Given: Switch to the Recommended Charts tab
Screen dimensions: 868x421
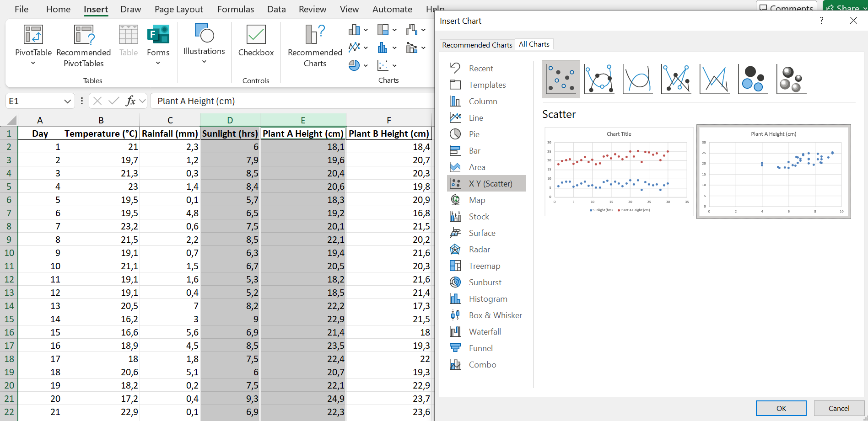Looking at the screenshot, I should (477, 45).
